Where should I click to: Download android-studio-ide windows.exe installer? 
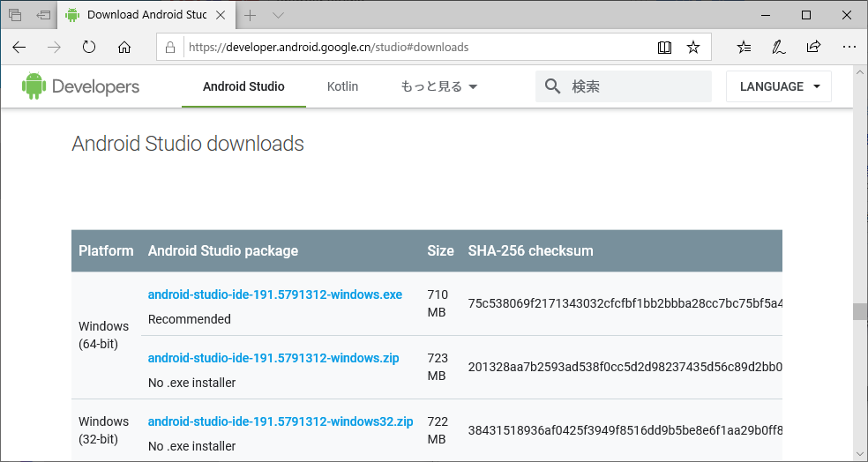(275, 294)
